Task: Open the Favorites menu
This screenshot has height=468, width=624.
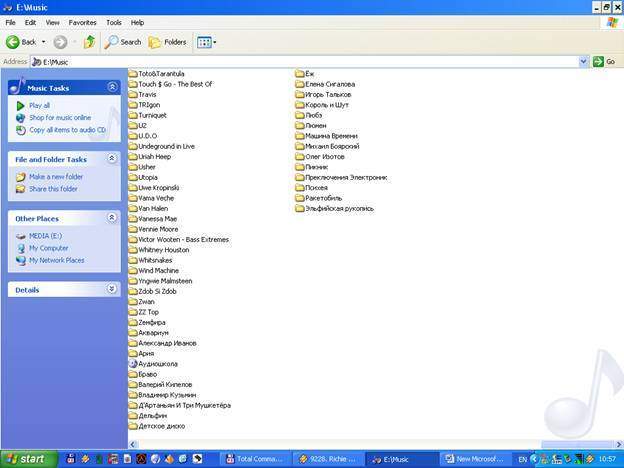Action: click(x=82, y=21)
